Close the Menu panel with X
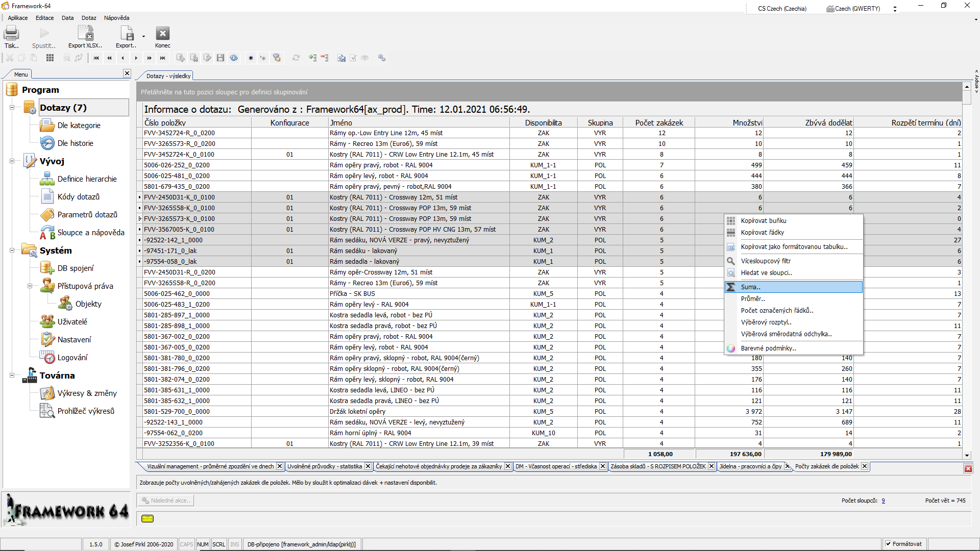The width and height of the screenshot is (980, 551). coord(127,73)
